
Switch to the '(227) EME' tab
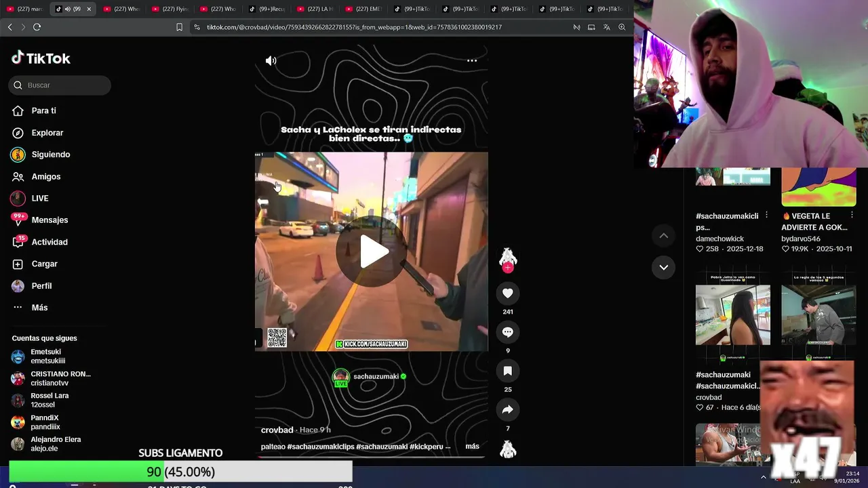coord(364,9)
